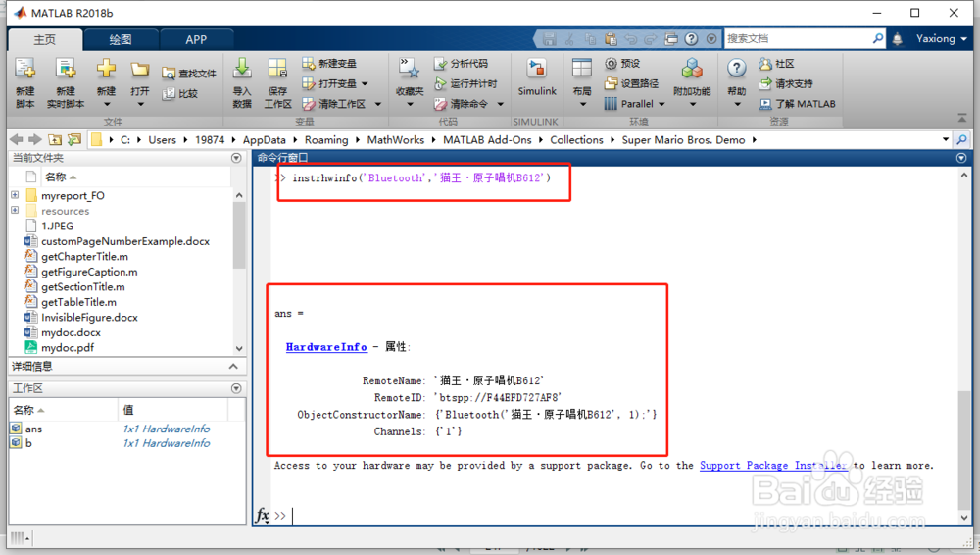Click Users in the path bar
980x555 pixels.
click(162, 139)
